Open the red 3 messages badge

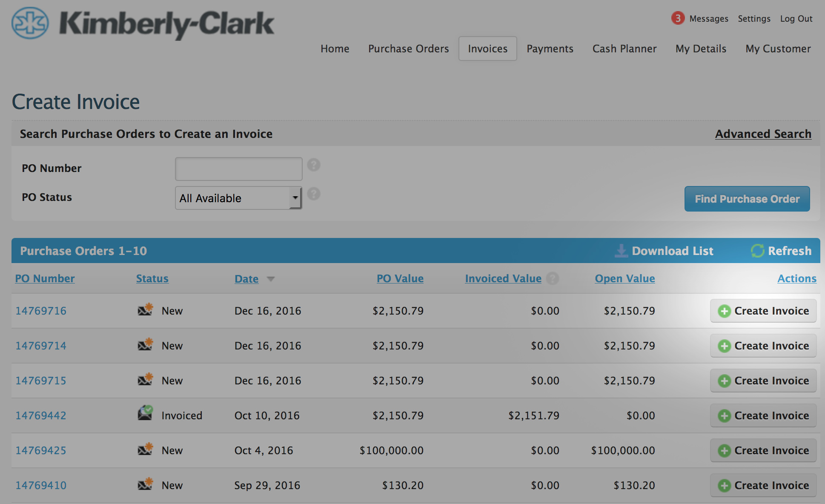[x=678, y=18]
